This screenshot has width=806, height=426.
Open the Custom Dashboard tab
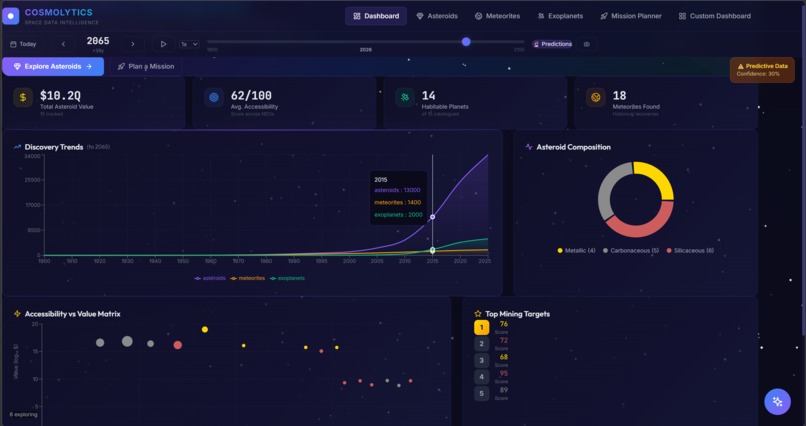(715, 16)
